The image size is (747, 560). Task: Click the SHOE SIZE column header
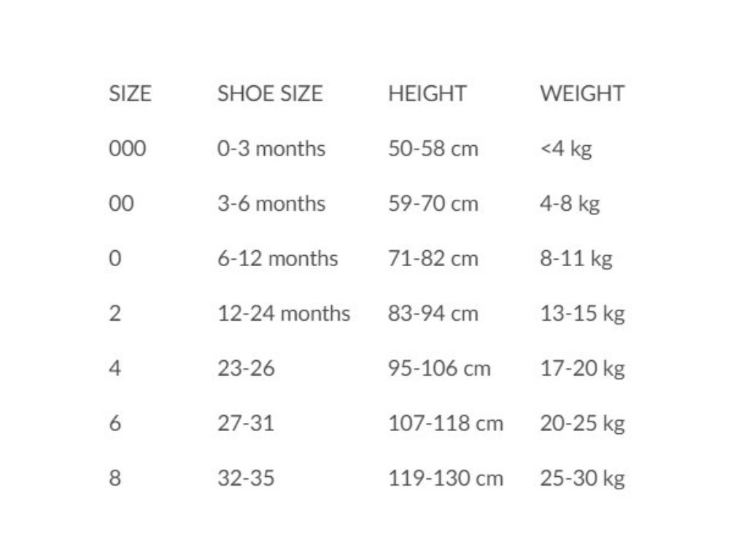point(270,93)
